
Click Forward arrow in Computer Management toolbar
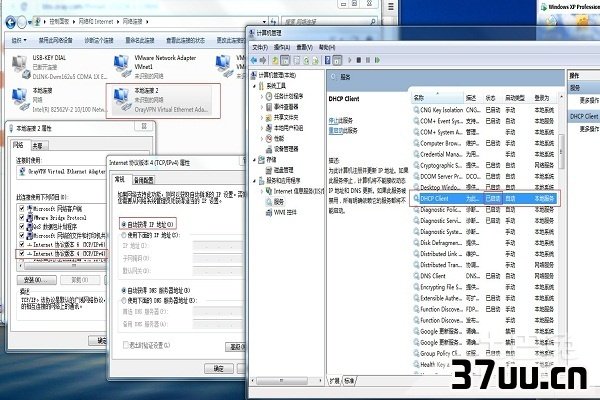point(263,60)
